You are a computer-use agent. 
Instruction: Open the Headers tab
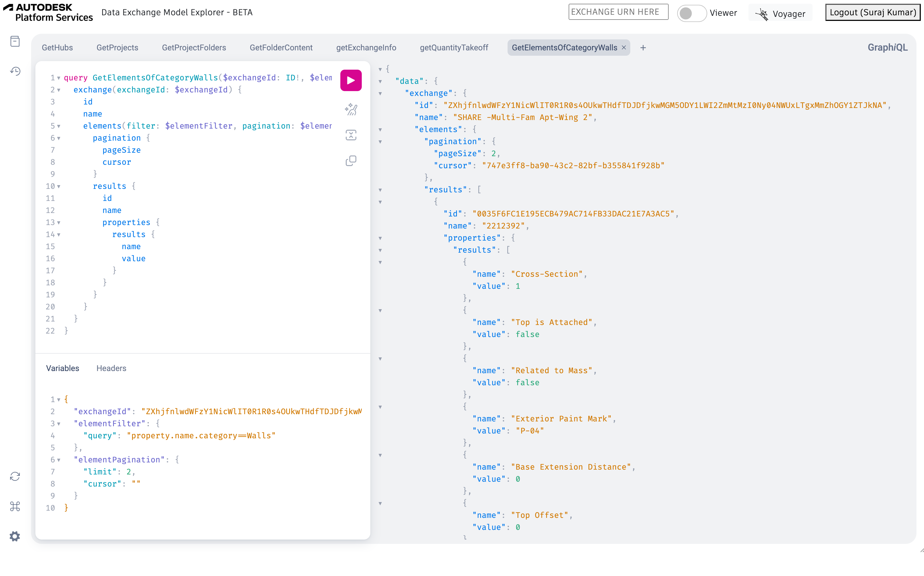tap(111, 368)
